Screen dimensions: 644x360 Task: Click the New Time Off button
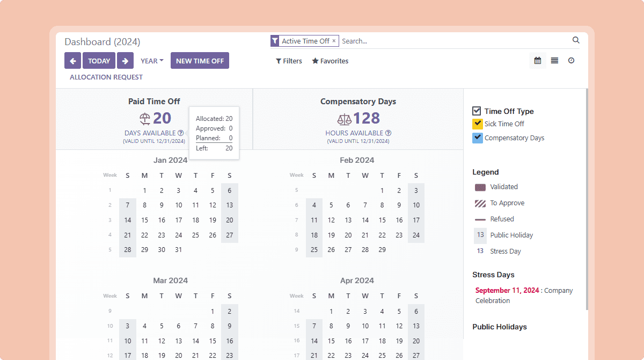tap(200, 61)
